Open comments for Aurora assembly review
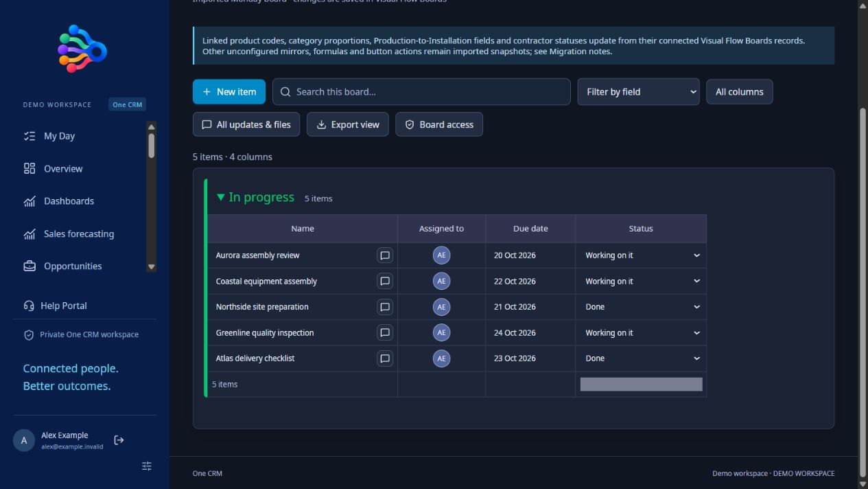The image size is (868, 489). [x=385, y=255]
